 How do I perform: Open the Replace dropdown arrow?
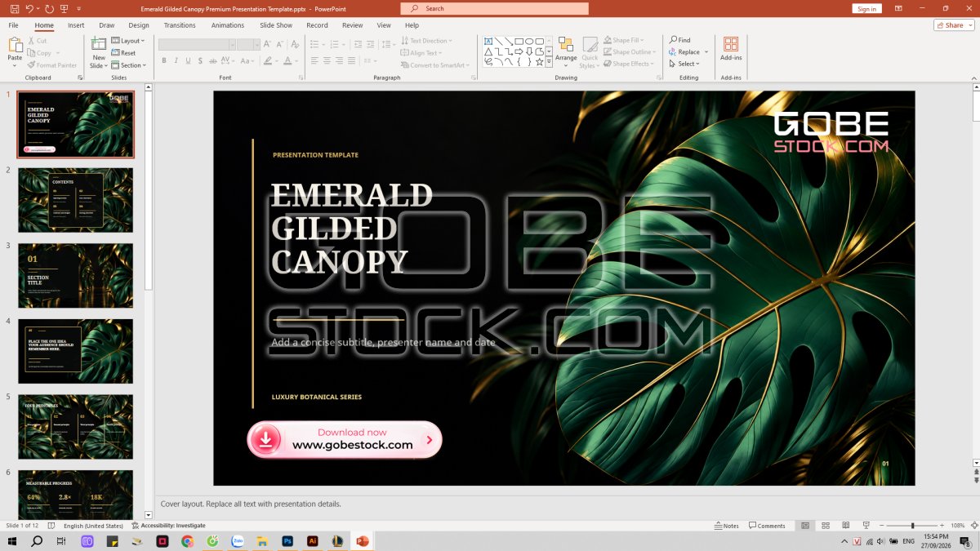click(x=707, y=52)
